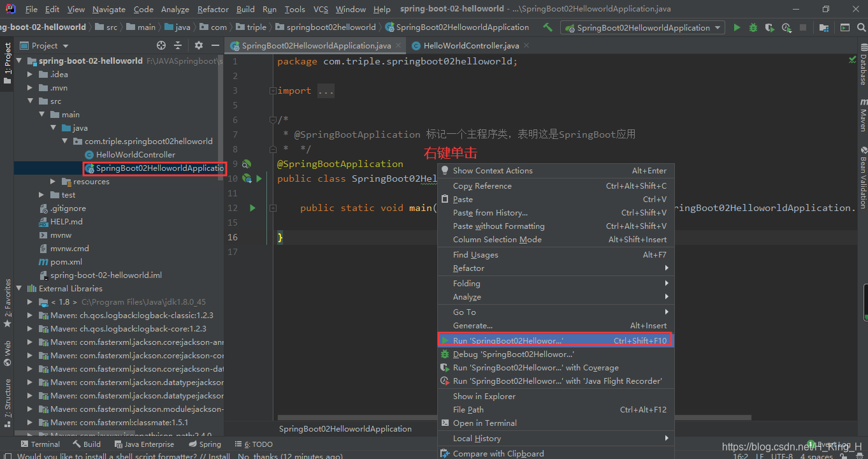The image size is (868, 459).
Task: Open the Maven side panel
Action: [x=863, y=113]
